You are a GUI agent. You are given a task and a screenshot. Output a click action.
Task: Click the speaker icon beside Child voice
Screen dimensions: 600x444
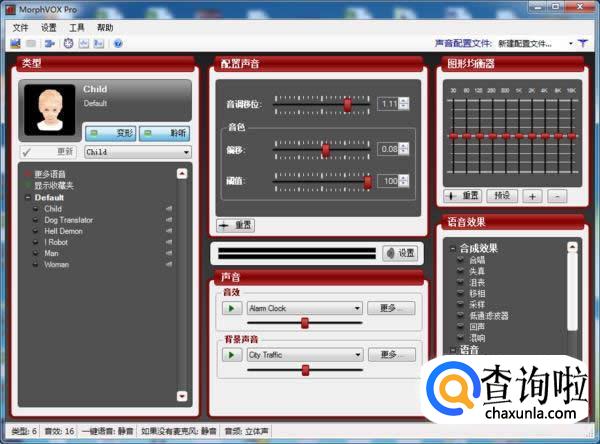[169, 209]
